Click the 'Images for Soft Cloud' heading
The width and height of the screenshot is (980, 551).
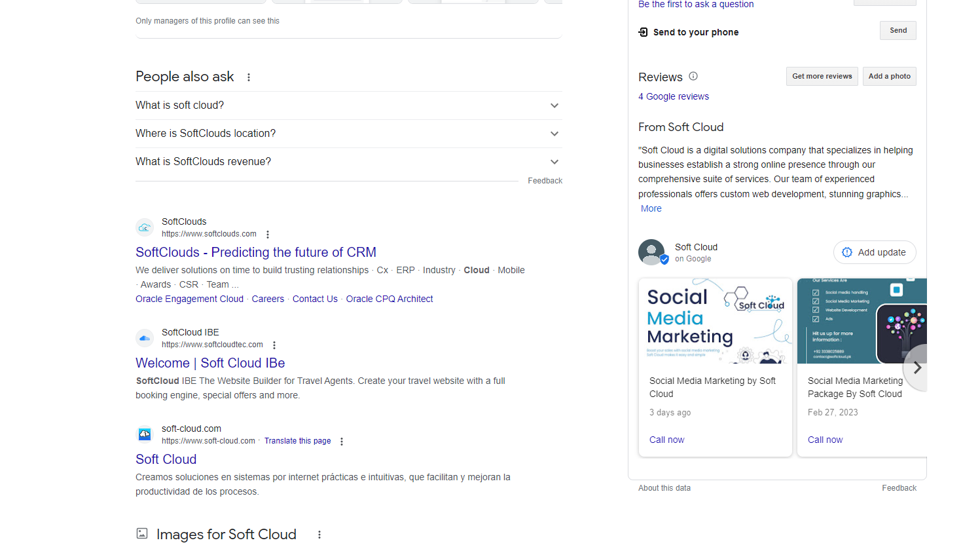pyautogui.click(x=227, y=535)
